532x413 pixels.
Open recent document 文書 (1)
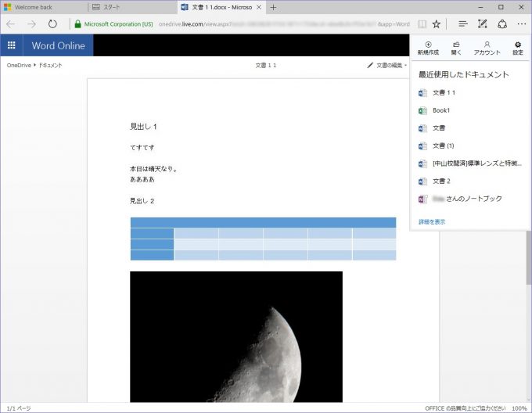point(470,145)
